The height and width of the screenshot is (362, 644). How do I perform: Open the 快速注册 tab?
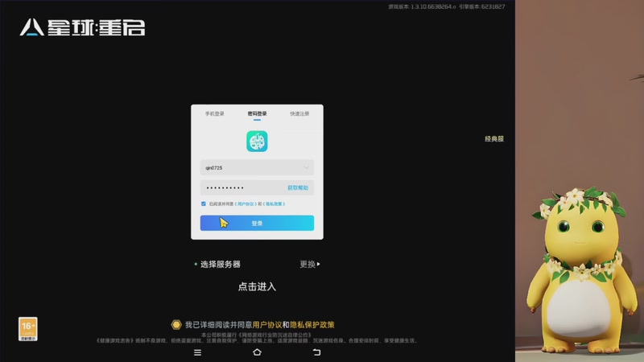pyautogui.click(x=299, y=113)
